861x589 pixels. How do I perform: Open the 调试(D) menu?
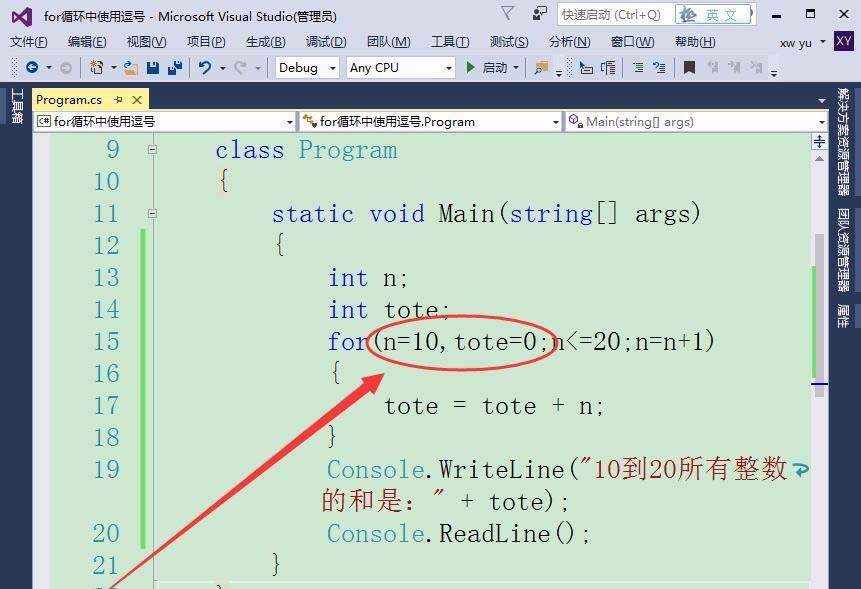(326, 42)
